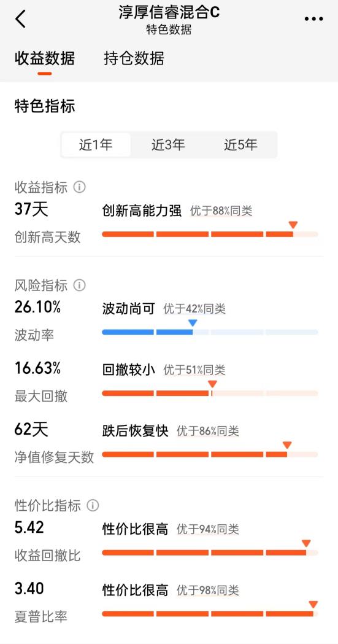Tap the back arrow icon
Viewport: 338px width, 644px height.
tap(20, 19)
